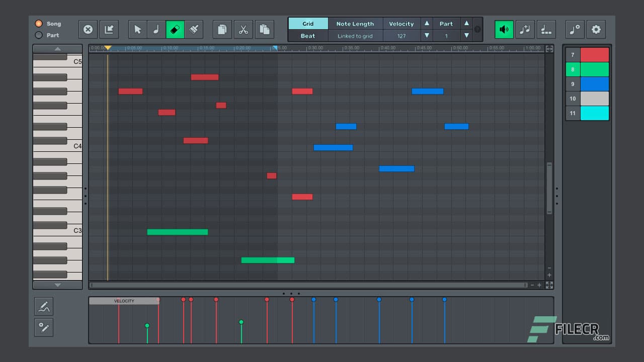
Task: Select the Grid tab
Action: click(x=307, y=23)
